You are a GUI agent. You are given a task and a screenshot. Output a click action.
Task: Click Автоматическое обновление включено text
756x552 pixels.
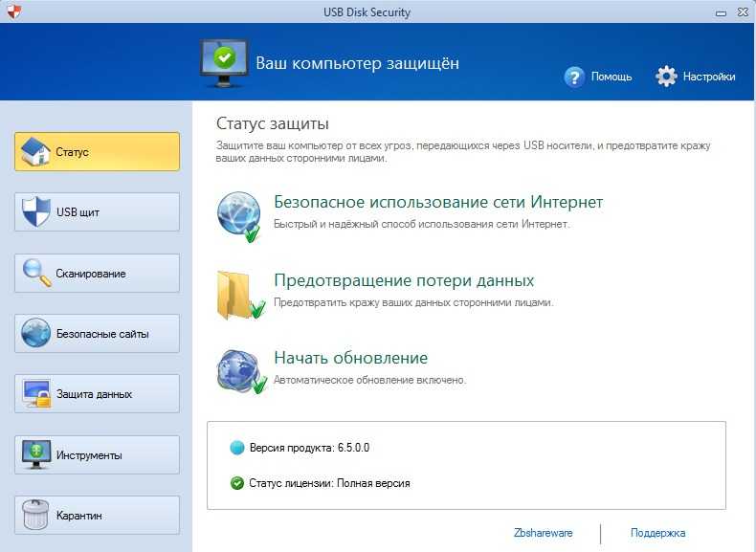[x=369, y=380]
